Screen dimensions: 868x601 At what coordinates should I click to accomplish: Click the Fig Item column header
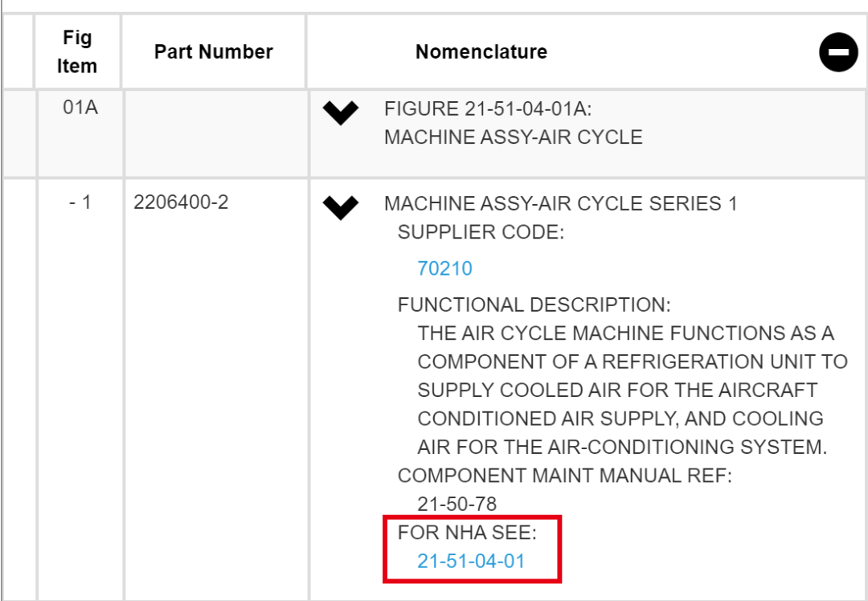pos(77,52)
